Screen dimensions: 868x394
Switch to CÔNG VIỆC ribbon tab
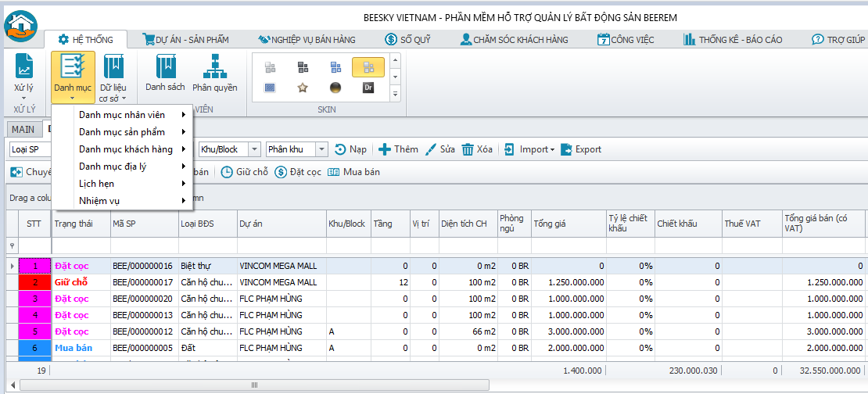(626, 40)
